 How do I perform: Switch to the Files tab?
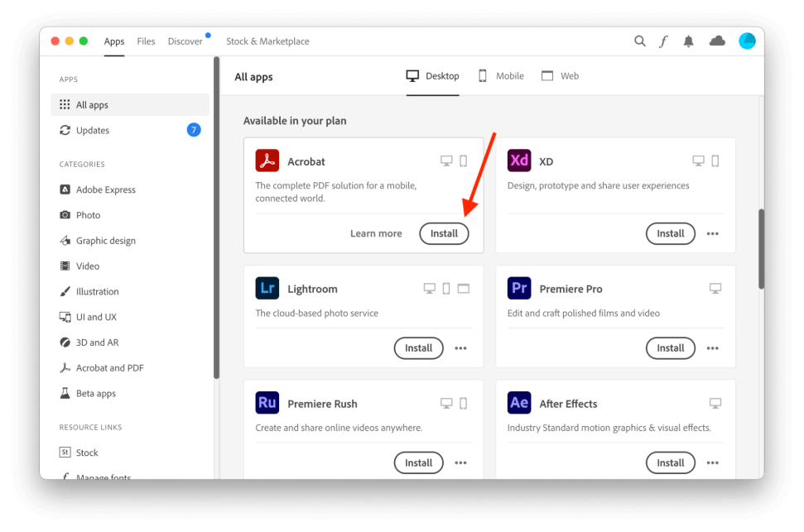click(146, 41)
